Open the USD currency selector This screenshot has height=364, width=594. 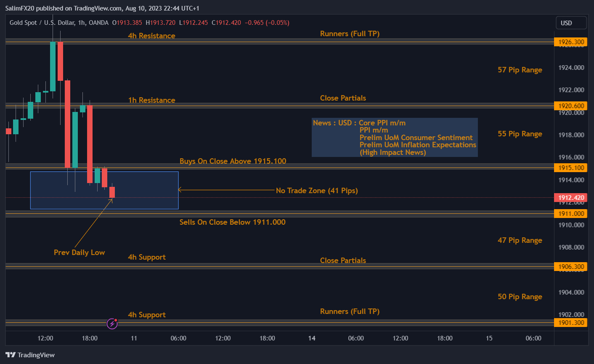coord(571,23)
